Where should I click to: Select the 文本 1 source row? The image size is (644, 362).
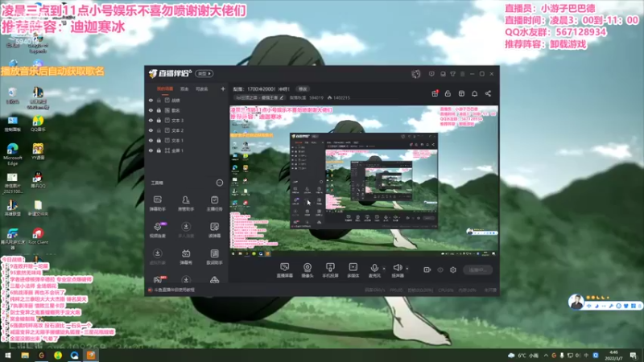[x=187, y=140]
